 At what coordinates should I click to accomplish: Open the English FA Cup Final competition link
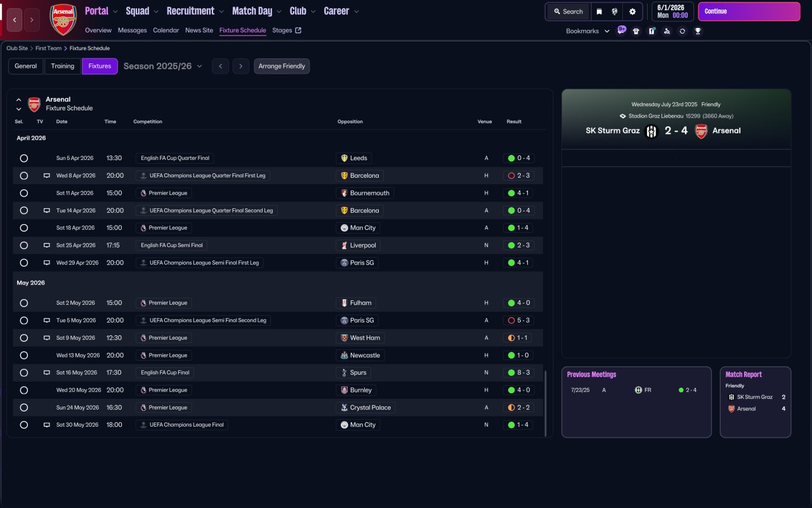pyautogui.click(x=165, y=373)
